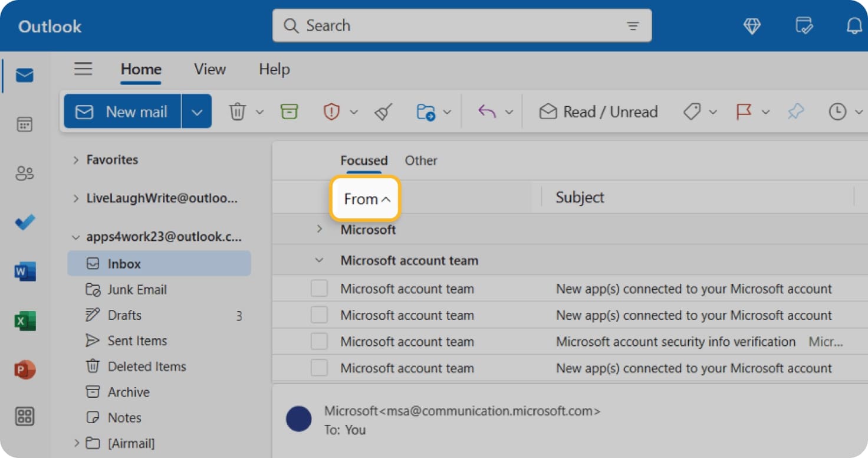Image resolution: width=868 pixels, height=458 pixels.
Task: Check the last New app(s) connected email
Action: point(319,368)
